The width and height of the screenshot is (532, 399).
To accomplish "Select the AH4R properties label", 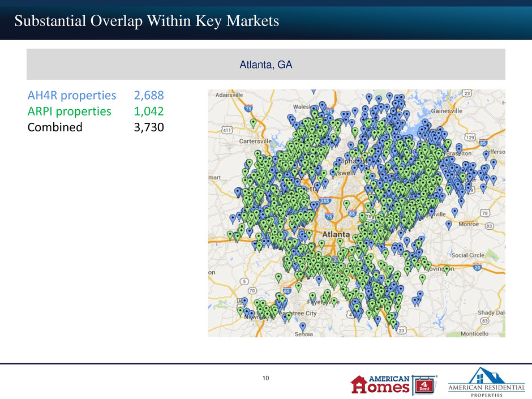I will click(x=72, y=95).
